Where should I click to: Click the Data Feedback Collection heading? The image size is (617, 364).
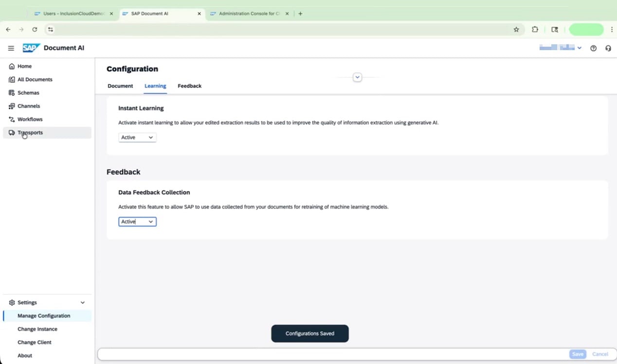click(154, 193)
